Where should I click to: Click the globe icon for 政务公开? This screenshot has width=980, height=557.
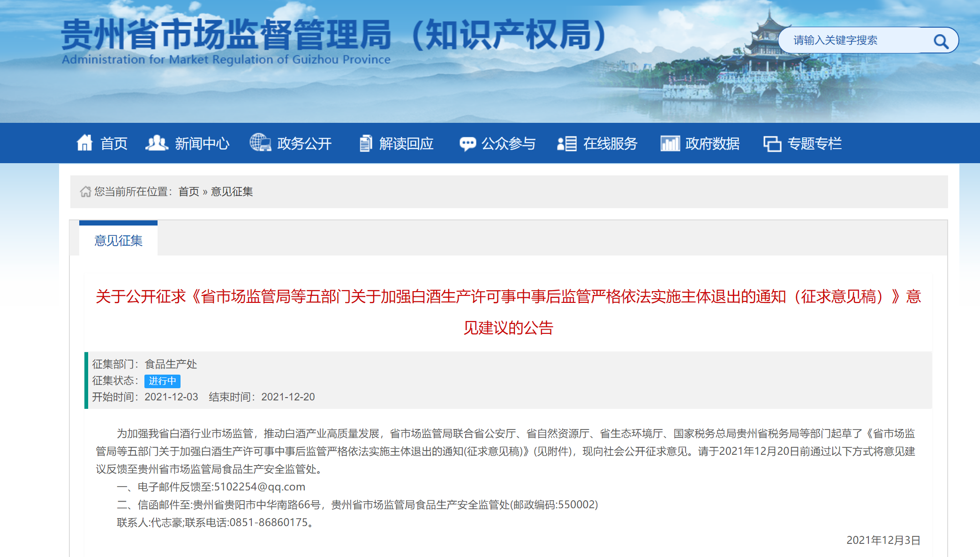coord(260,143)
